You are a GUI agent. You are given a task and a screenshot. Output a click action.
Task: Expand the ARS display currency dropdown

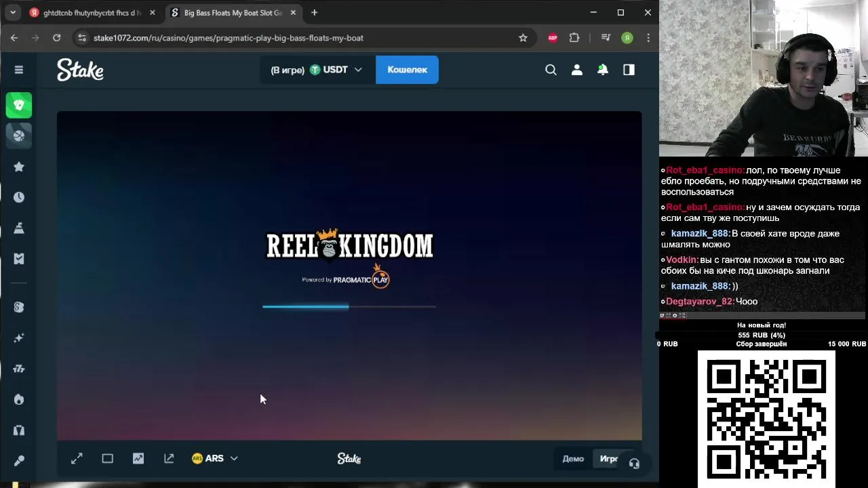tap(214, 459)
